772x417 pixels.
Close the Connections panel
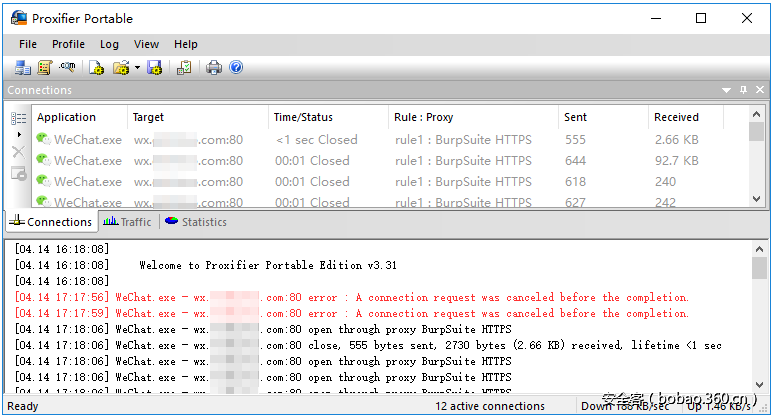[x=760, y=90]
